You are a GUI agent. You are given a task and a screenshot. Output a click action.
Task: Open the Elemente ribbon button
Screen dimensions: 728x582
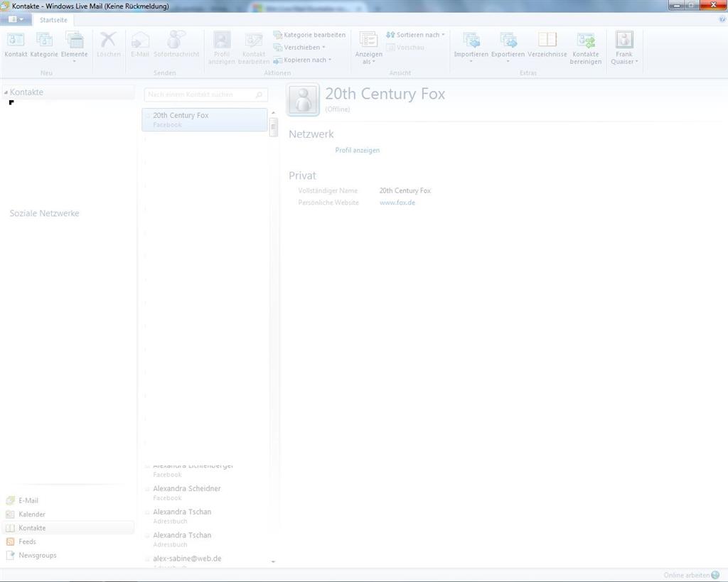click(x=74, y=46)
